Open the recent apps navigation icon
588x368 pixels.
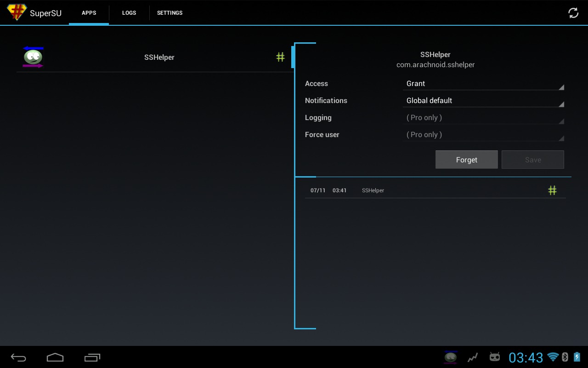[92, 357]
